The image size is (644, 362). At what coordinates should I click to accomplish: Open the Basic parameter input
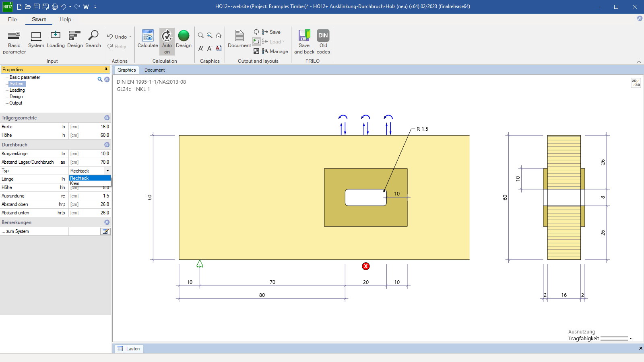click(x=14, y=42)
